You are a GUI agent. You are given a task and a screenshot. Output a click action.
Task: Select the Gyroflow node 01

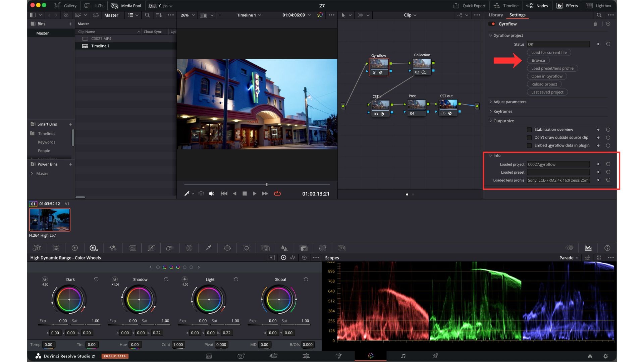pyautogui.click(x=379, y=67)
